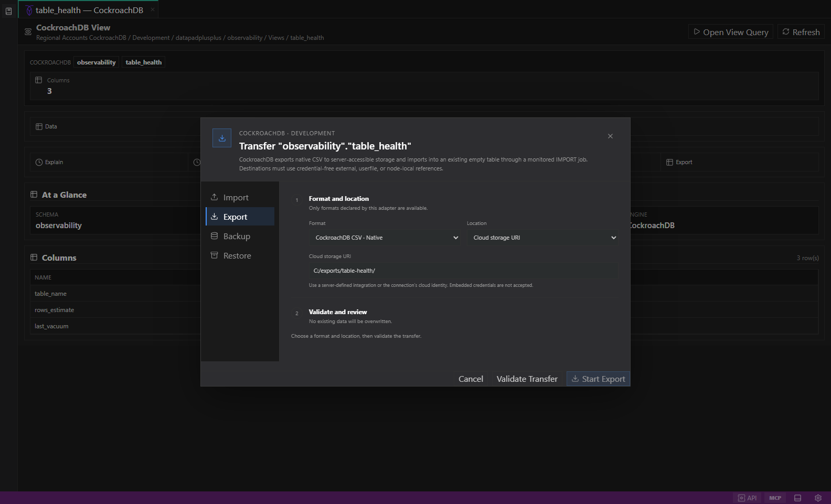Open settings gear in status bar
This screenshot has height=504, width=831.
(818, 498)
